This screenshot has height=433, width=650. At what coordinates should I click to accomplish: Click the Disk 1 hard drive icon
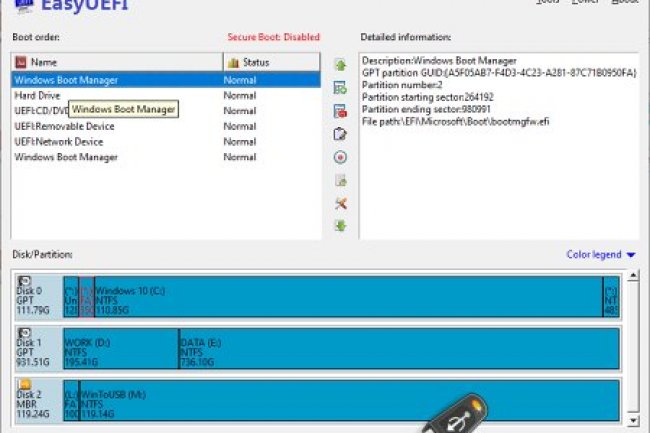coord(24,333)
